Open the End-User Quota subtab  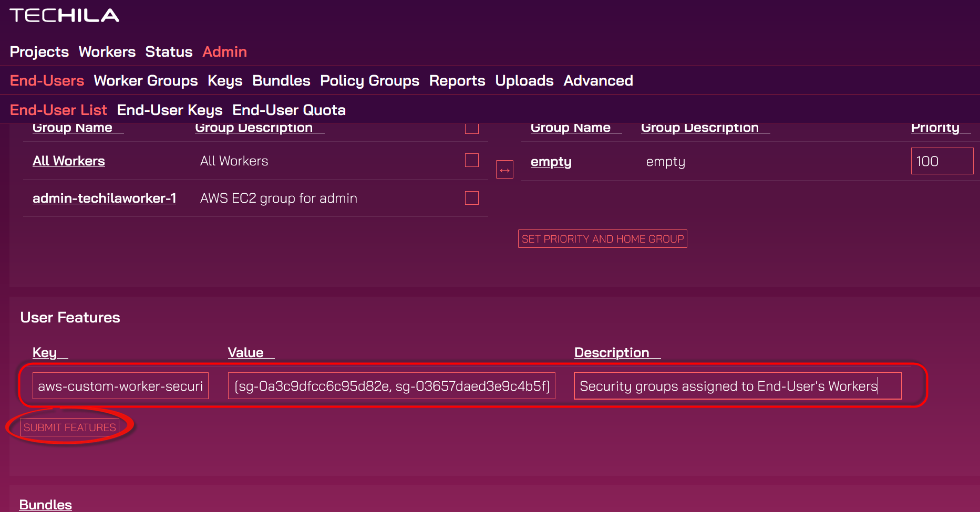pos(289,110)
